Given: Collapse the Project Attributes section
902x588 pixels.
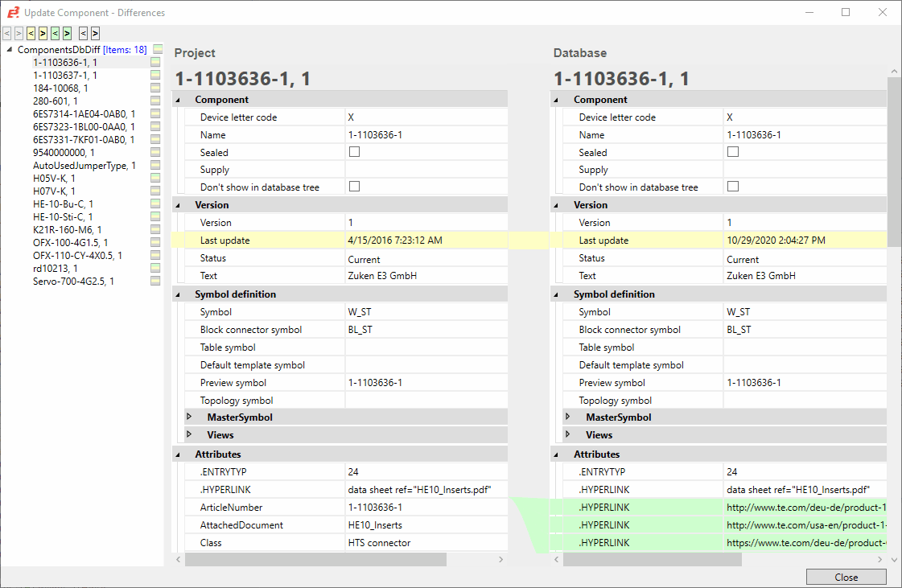Looking at the screenshot, I should click(178, 454).
